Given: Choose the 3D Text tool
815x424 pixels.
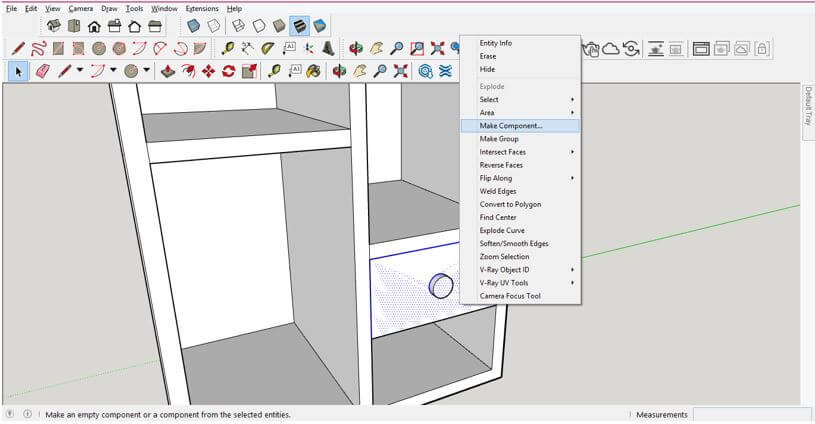Looking at the screenshot, I should click(x=328, y=49).
